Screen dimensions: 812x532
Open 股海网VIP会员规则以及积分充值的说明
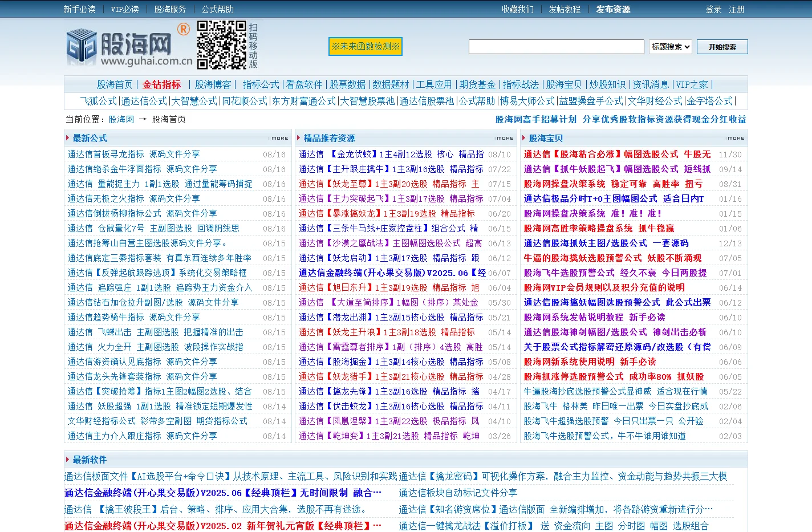pyautogui.click(x=604, y=287)
